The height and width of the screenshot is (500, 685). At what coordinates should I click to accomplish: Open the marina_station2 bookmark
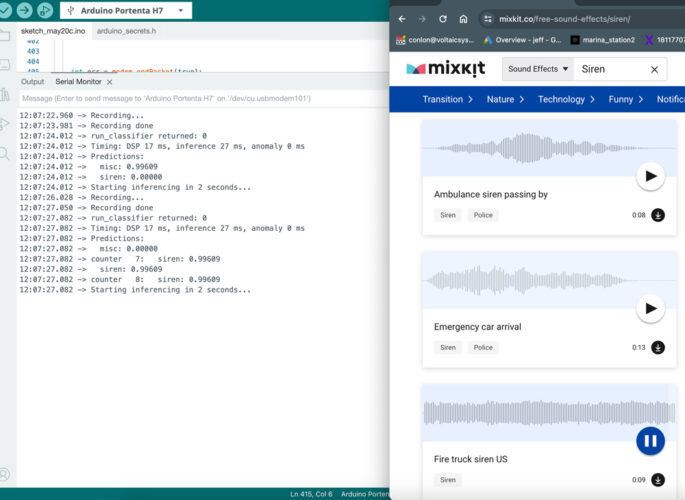coord(602,40)
